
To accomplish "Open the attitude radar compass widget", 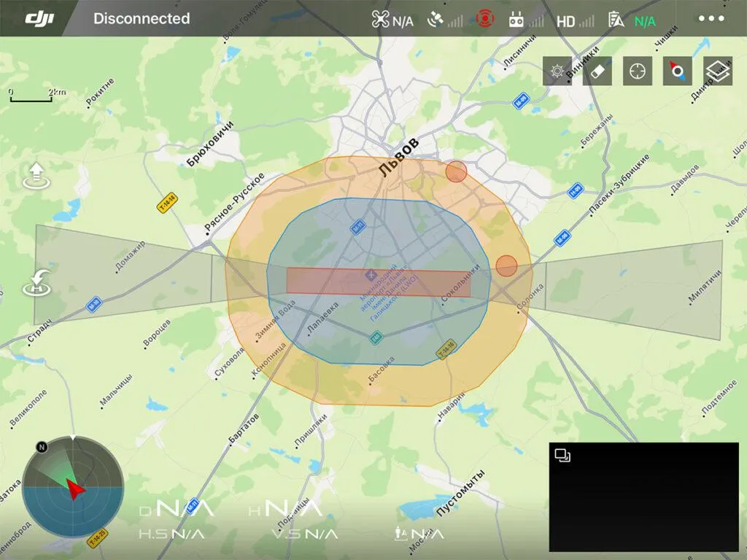I will tap(73, 486).
